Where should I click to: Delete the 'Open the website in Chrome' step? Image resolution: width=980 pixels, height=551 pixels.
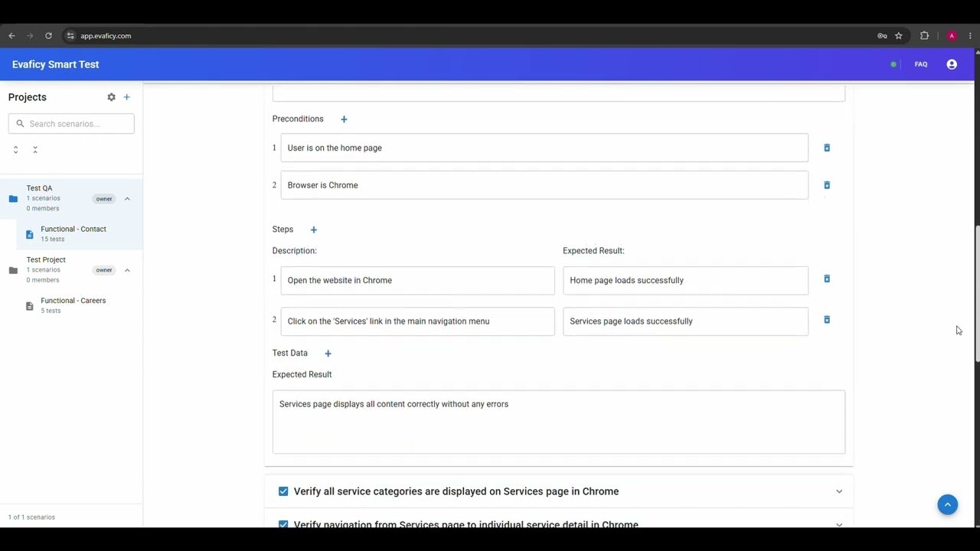827,279
